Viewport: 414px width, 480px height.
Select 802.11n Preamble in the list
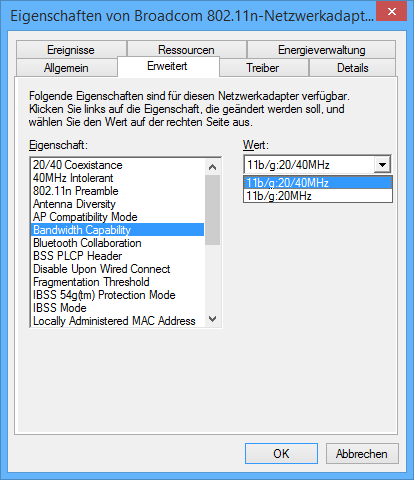point(117,191)
